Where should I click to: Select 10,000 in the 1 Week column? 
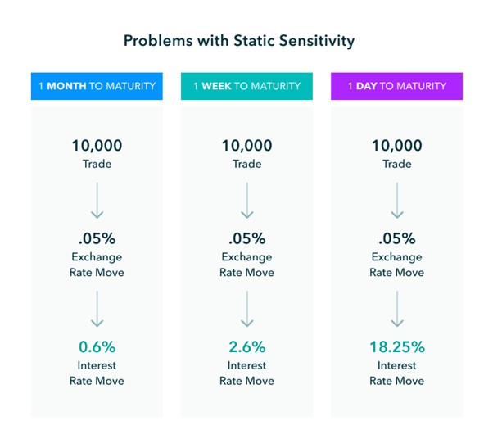(x=246, y=147)
